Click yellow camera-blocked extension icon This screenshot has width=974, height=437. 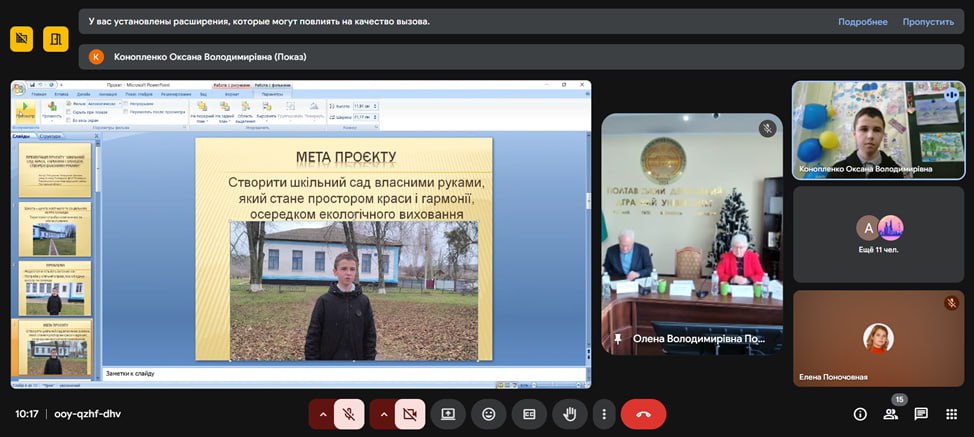(21, 39)
